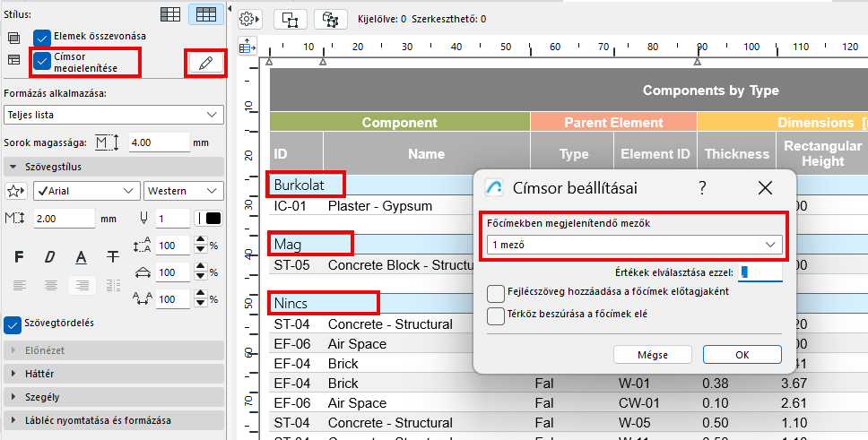Open the text favorites star menu
868x440 pixels.
(x=15, y=191)
